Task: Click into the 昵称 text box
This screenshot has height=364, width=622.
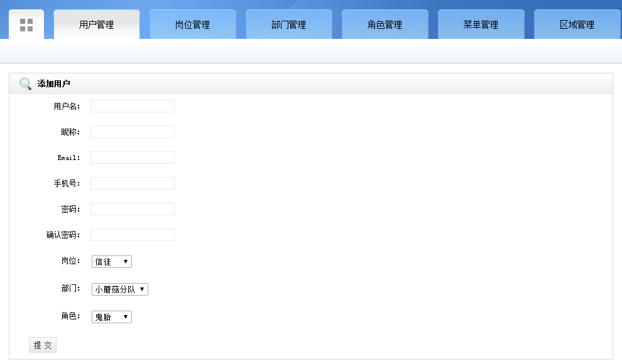Action: [x=133, y=132]
